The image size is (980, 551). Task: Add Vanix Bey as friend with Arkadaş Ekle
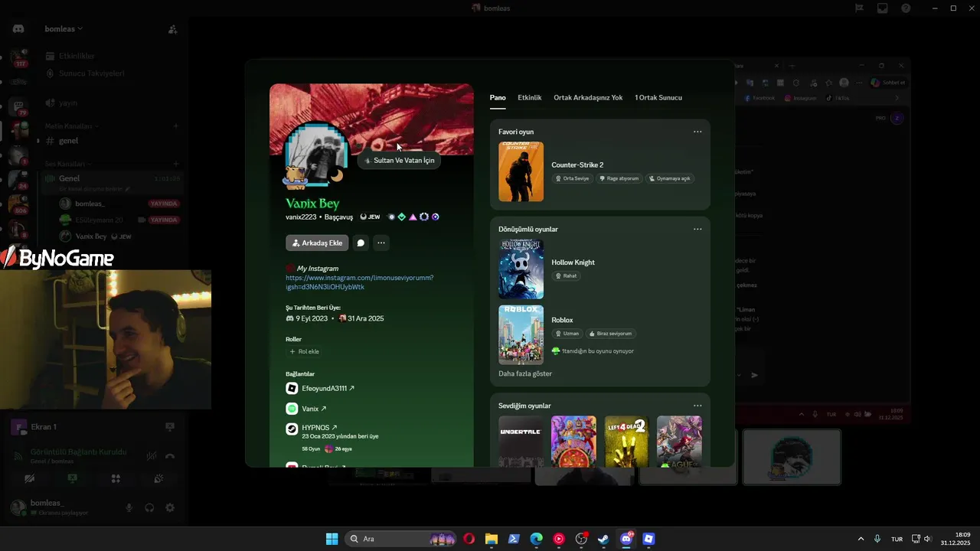click(317, 243)
